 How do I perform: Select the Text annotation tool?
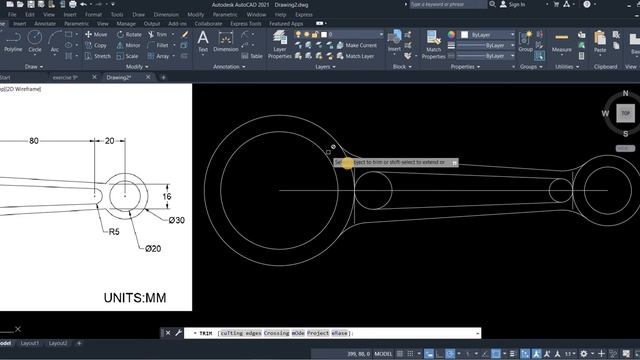tap(203, 42)
